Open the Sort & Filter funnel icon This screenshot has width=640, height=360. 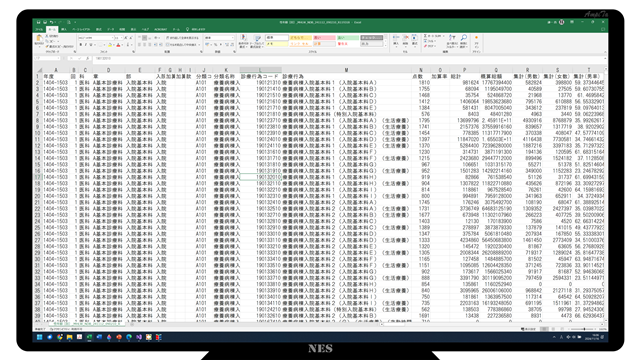[452, 38]
